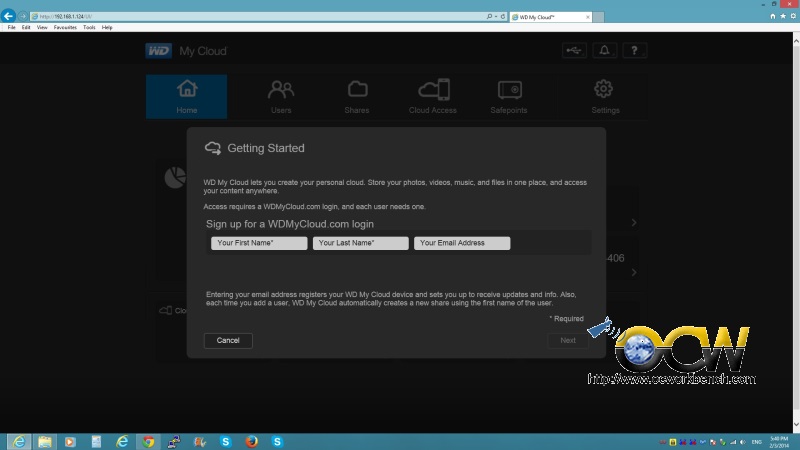The width and height of the screenshot is (800, 450).
Task: Open the Favourites menu
Action: tap(65, 28)
